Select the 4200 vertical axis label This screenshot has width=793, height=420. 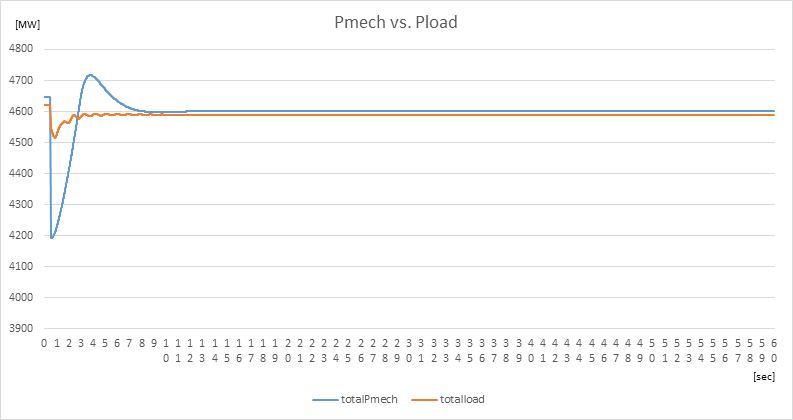[21, 235]
